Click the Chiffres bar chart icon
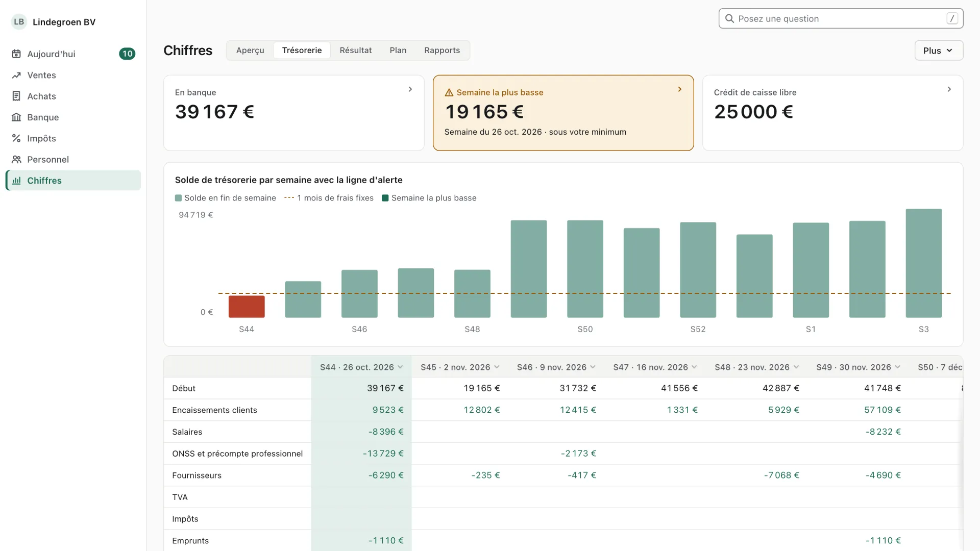The image size is (980, 551). click(x=16, y=181)
